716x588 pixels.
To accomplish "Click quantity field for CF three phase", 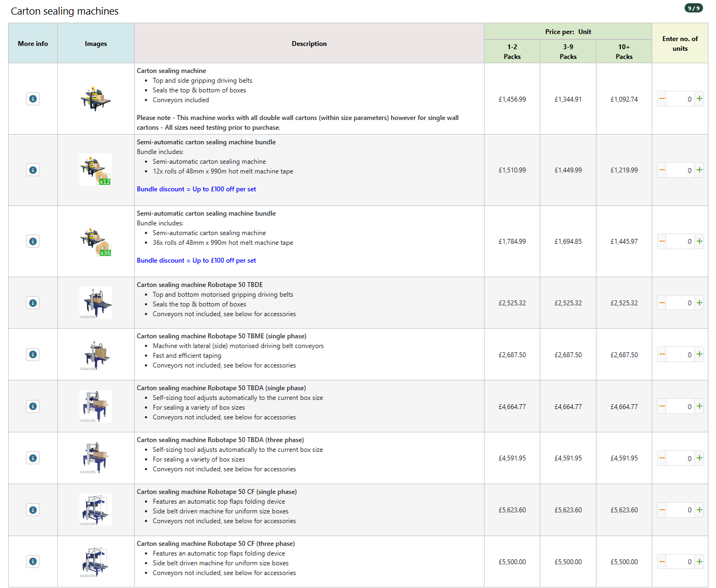I will [x=680, y=562].
